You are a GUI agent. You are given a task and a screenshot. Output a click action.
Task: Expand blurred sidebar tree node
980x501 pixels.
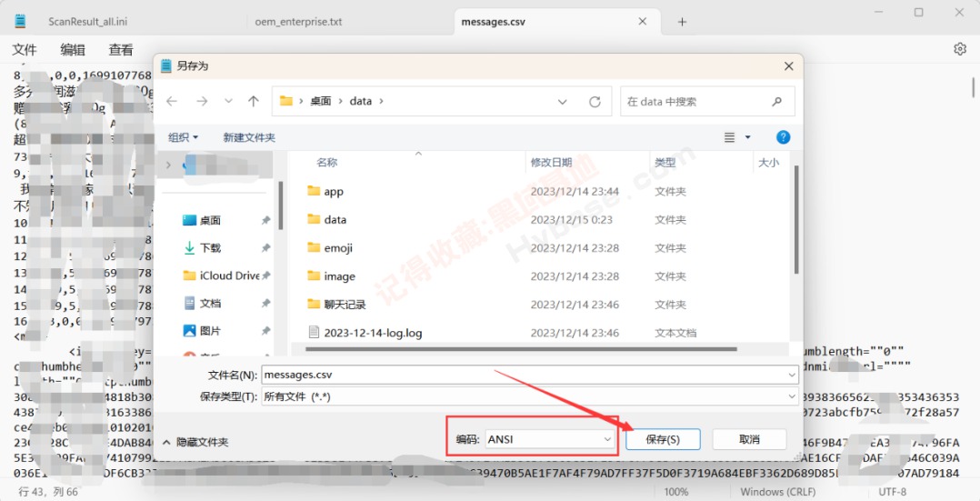[x=167, y=165]
